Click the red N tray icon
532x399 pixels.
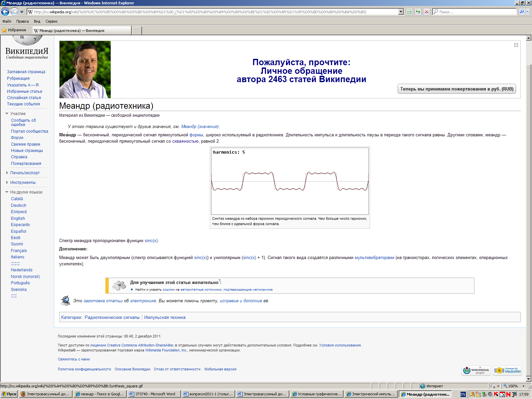pyautogui.click(x=508, y=394)
